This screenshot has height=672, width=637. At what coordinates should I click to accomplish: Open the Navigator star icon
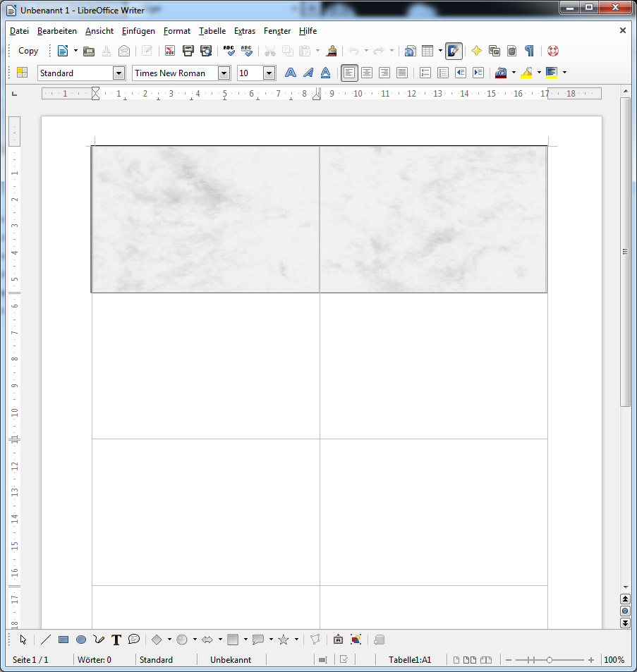476,51
